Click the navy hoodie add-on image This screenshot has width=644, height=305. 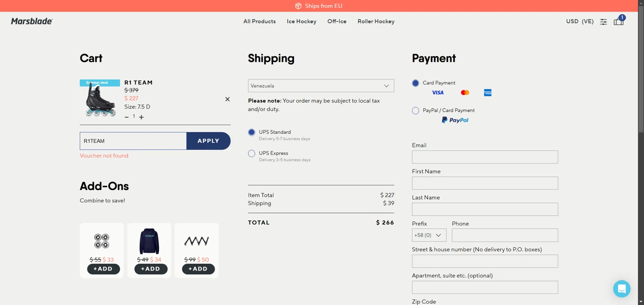pyautogui.click(x=149, y=241)
